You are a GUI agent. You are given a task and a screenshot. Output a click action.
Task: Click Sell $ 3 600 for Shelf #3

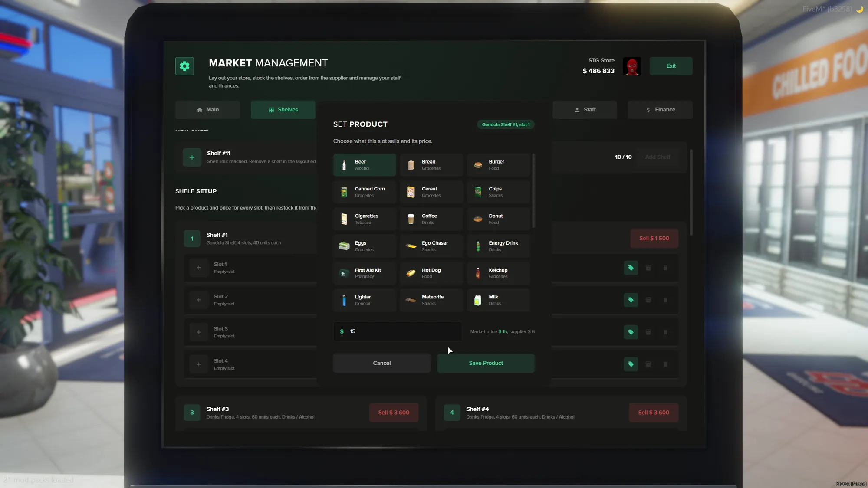(x=394, y=413)
